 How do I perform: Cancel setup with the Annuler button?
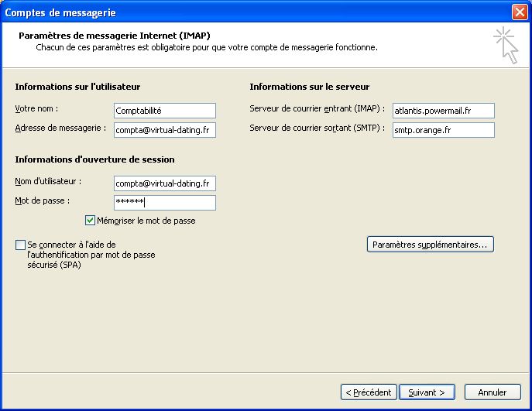click(x=493, y=392)
